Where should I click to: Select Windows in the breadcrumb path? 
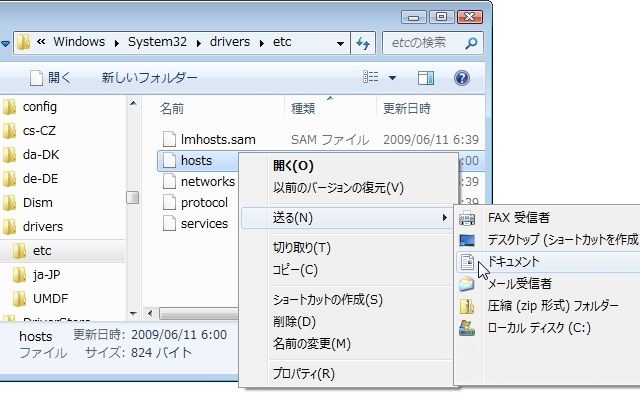click(79, 42)
